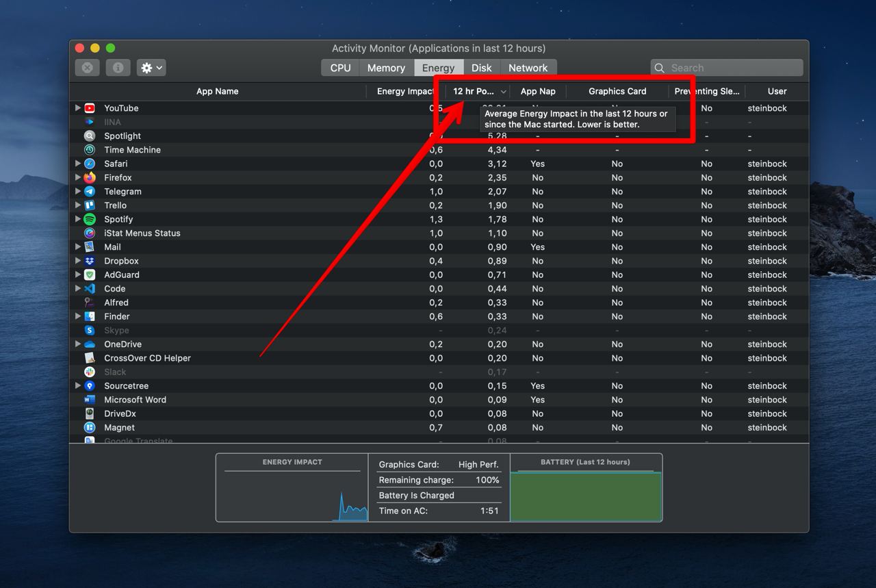
Task: Expand the Spotify process row
Action: [78, 219]
